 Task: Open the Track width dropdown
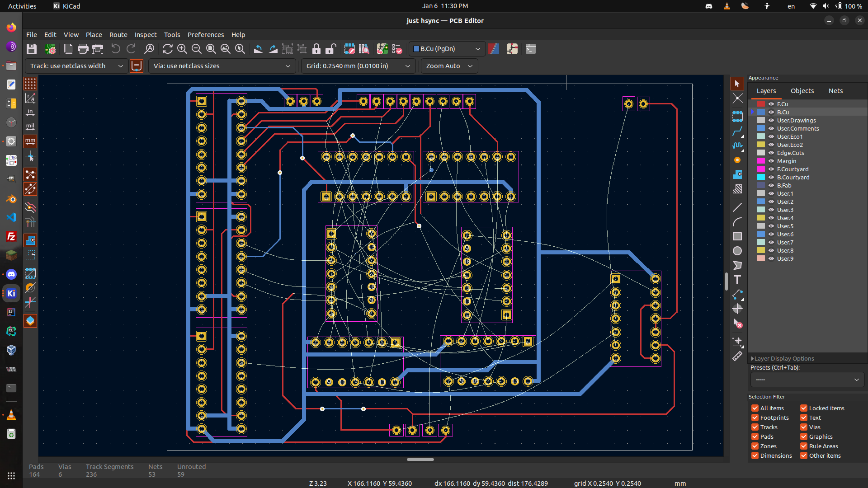coord(76,66)
